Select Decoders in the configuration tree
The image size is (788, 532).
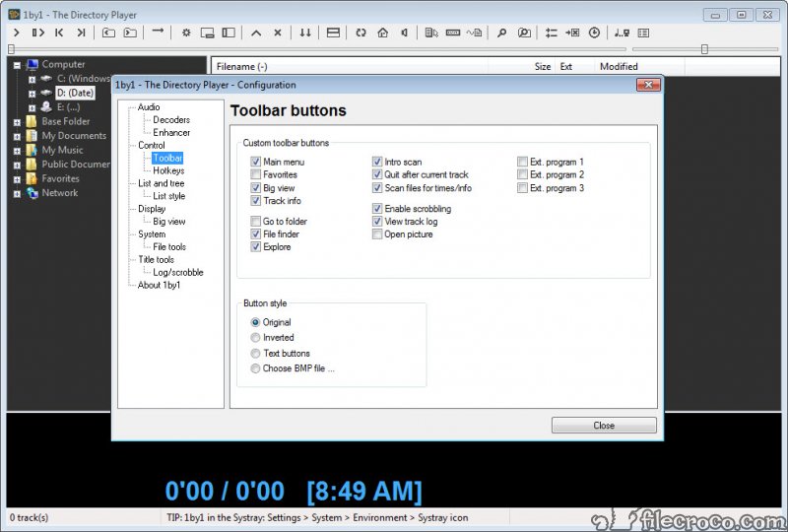coord(171,120)
